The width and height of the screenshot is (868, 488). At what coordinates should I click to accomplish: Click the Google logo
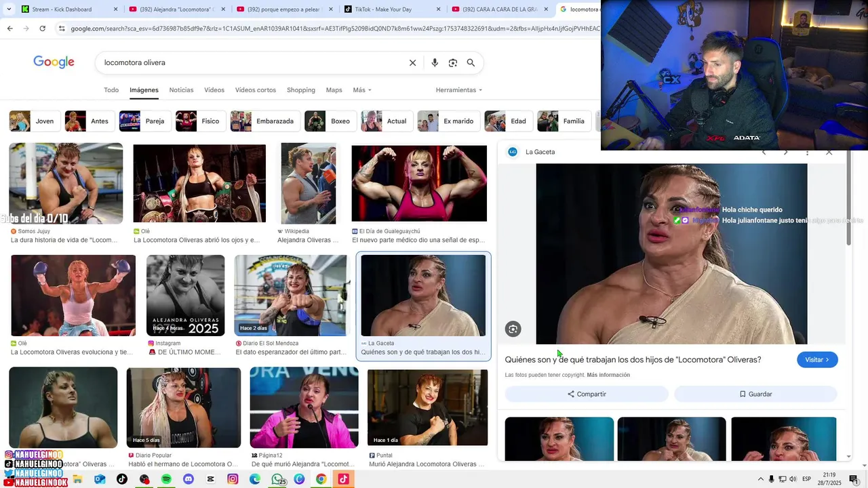(x=54, y=62)
